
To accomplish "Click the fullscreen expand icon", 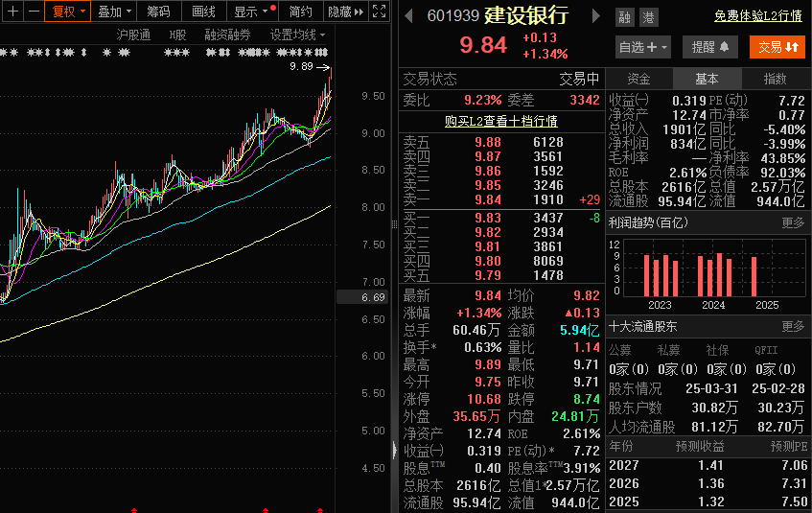I will coord(379,11).
